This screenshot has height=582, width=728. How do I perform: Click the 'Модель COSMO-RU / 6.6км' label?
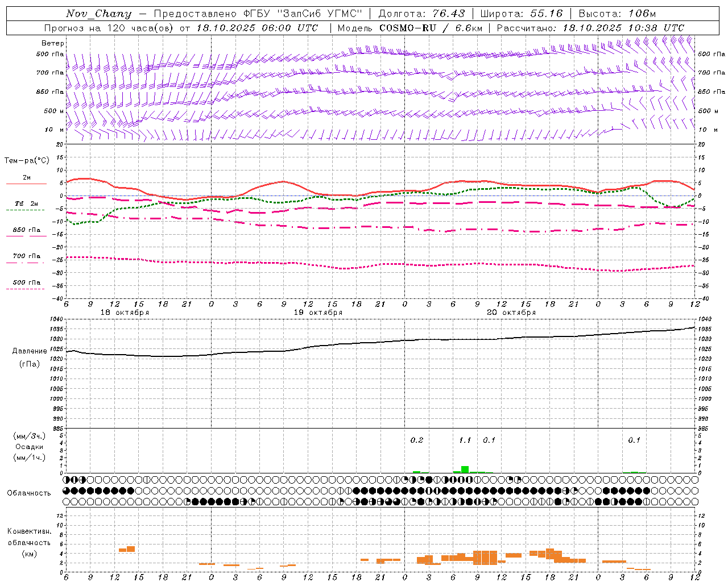410,28
